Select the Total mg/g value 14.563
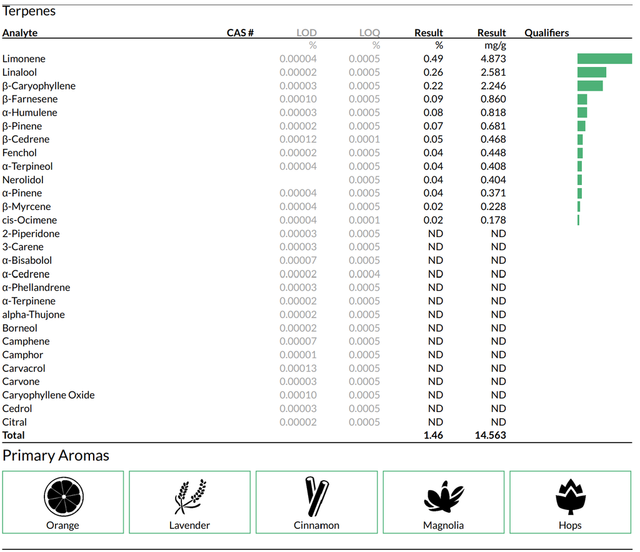The image size is (640, 552). pyautogui.click(x=490, y=435)
